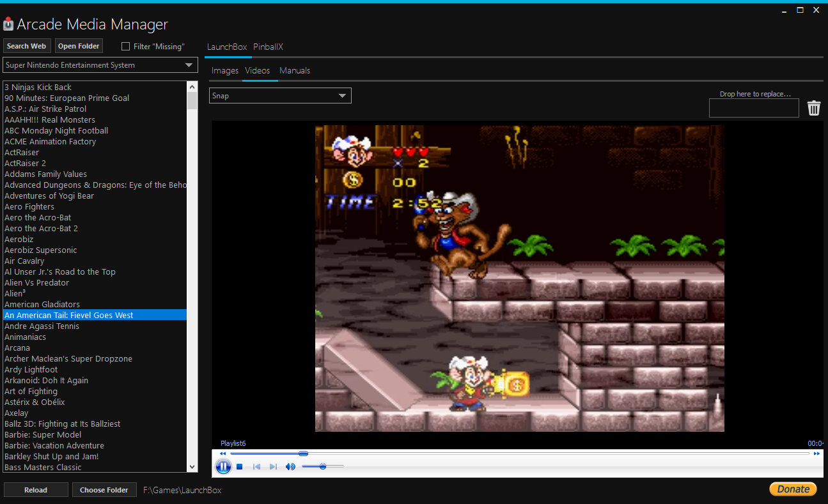Open the Images tab
This screenshot has width=828, height=504.
pyautogui.click(x=225, y=70)
